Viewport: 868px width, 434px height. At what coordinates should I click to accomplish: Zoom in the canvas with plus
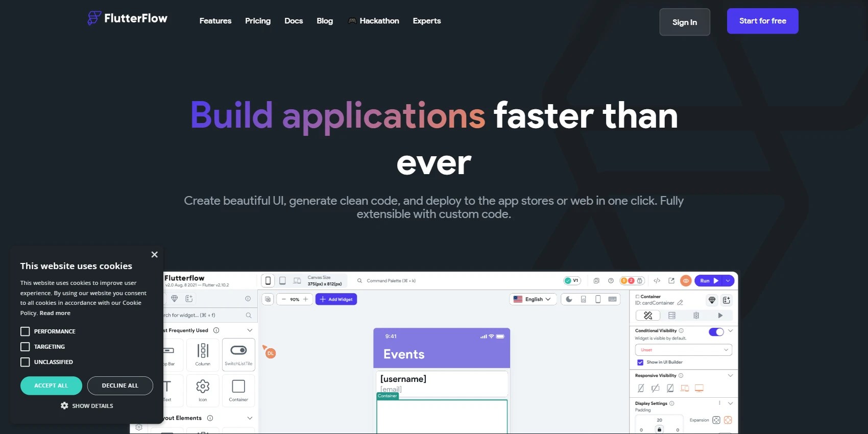click(305, 299)
